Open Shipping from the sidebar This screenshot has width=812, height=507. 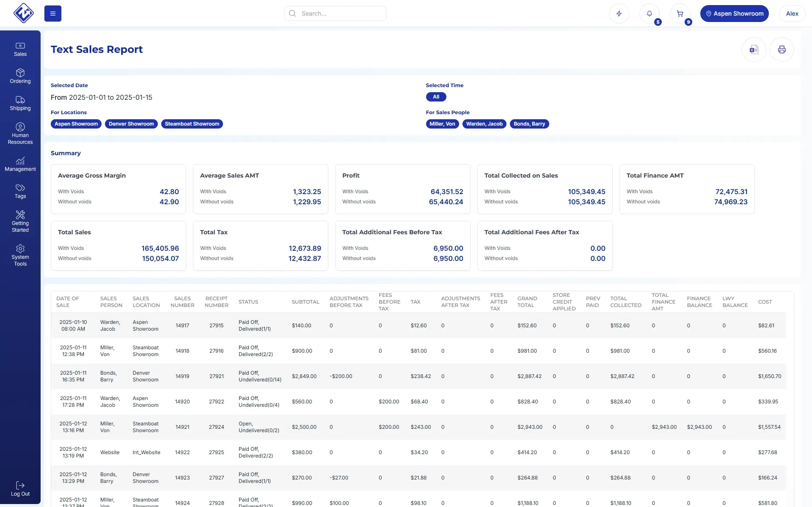tap(20, 103)
